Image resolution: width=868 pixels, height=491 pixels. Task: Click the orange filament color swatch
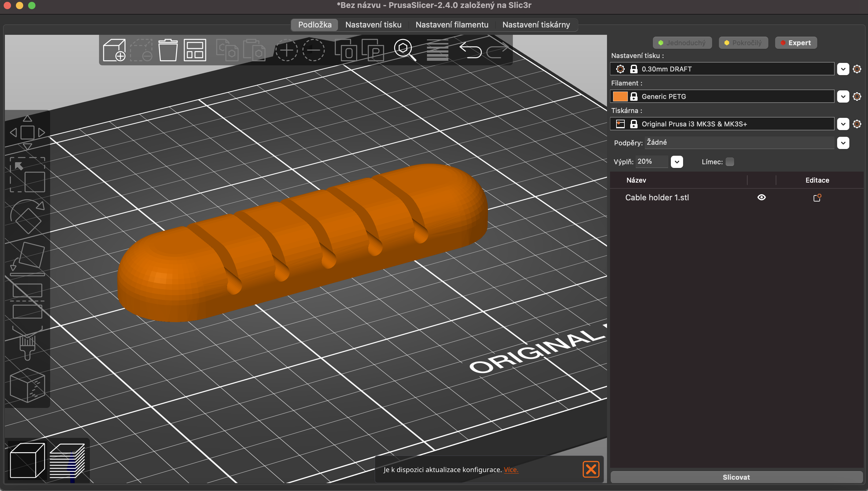(620, 96)
